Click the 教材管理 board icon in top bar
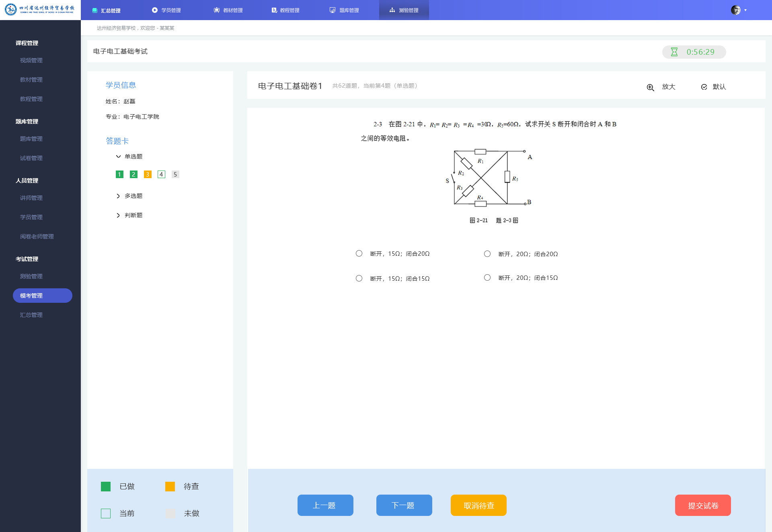The height and width of the screenshot is (532, 772). click(217, 10)
